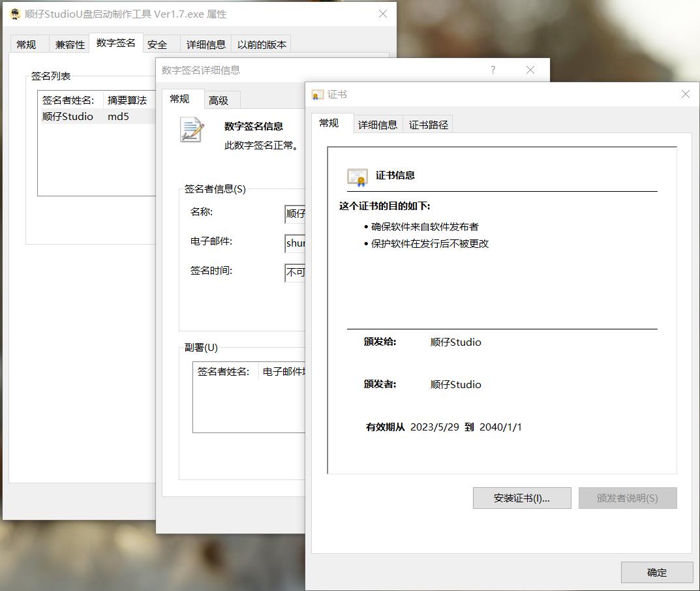Click the certificate seal icon next to 证书信息
700x591 pixels.
coord(358,175)
